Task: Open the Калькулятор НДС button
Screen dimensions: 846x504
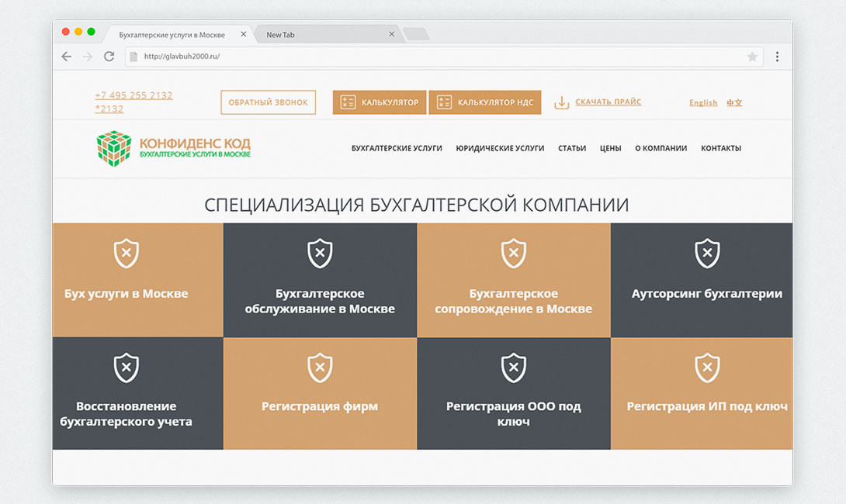Action: (x=485, y=102)
